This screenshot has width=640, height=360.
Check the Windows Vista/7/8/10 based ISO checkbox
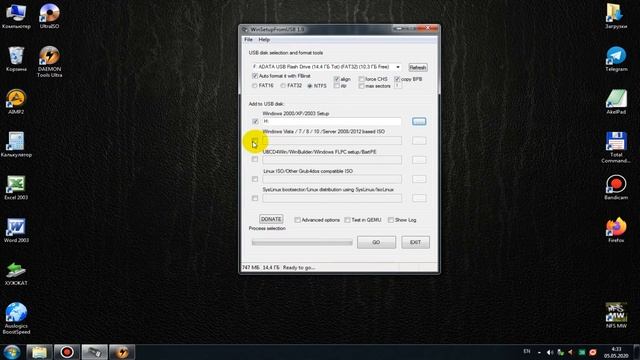[255, 140]
